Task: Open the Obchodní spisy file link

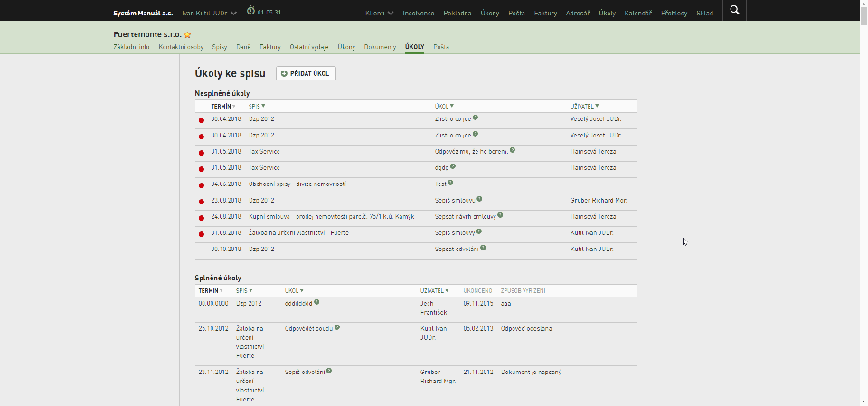Action: pos(297,184)
